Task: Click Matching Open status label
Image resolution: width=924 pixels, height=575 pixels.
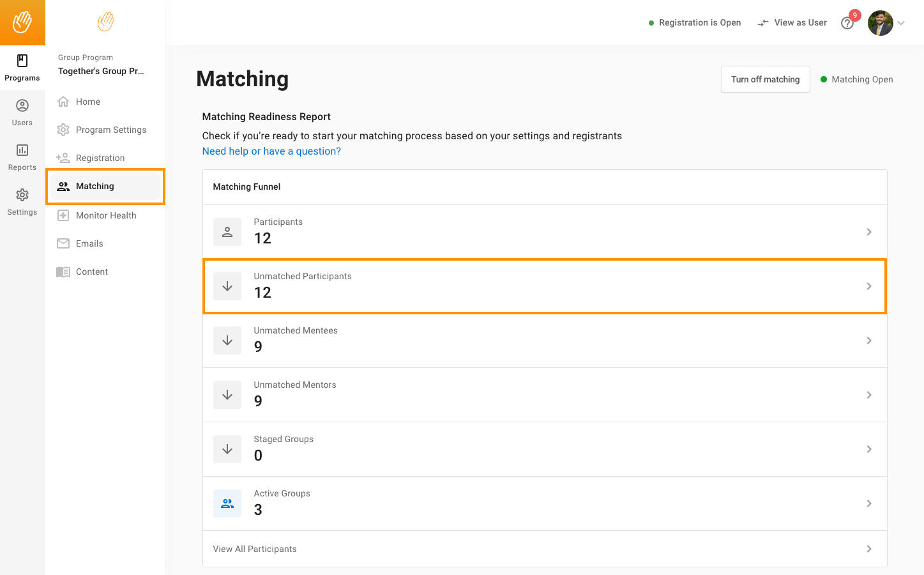Action: (862, 79)
